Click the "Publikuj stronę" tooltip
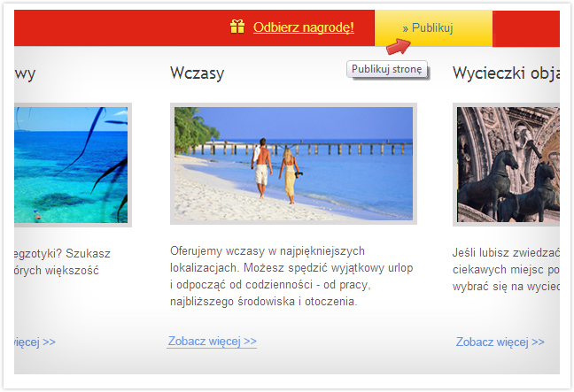Image resolution: width=574 pixels, height=392 pixels. [x=387, y=69]
